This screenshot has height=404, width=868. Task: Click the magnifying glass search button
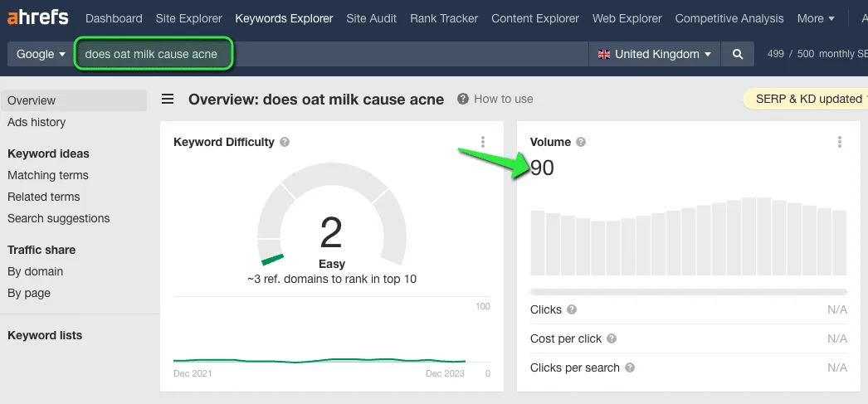point(738,54)
